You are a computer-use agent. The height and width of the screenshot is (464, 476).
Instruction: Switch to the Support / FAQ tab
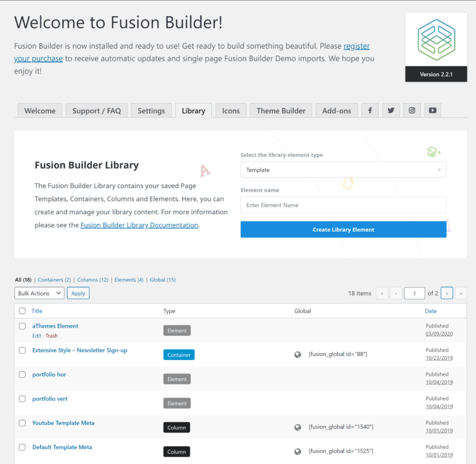pyautogui.click(x=97, y=110)
